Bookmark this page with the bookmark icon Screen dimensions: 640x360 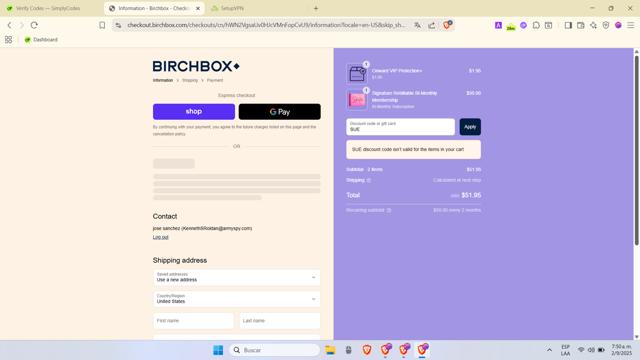[102, 25]
